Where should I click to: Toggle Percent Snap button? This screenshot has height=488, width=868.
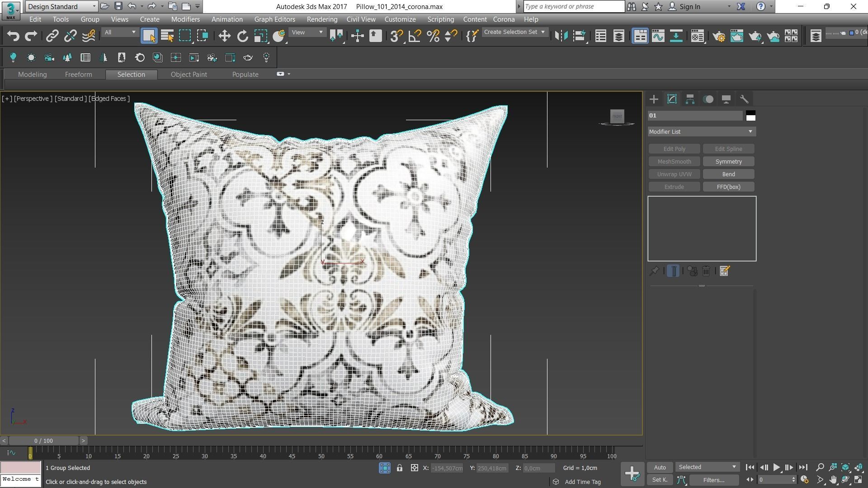point(433,36)
